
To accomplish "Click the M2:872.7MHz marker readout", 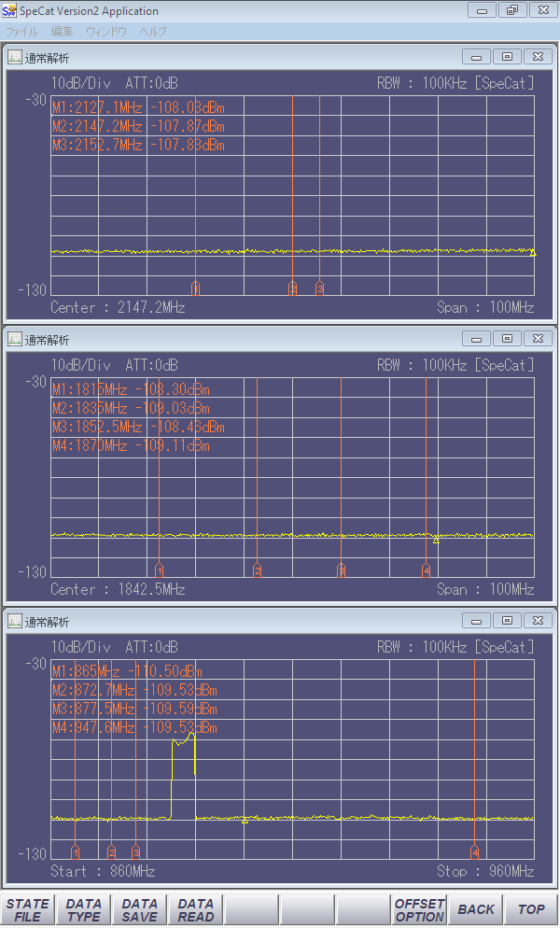I will click(135, 691).
